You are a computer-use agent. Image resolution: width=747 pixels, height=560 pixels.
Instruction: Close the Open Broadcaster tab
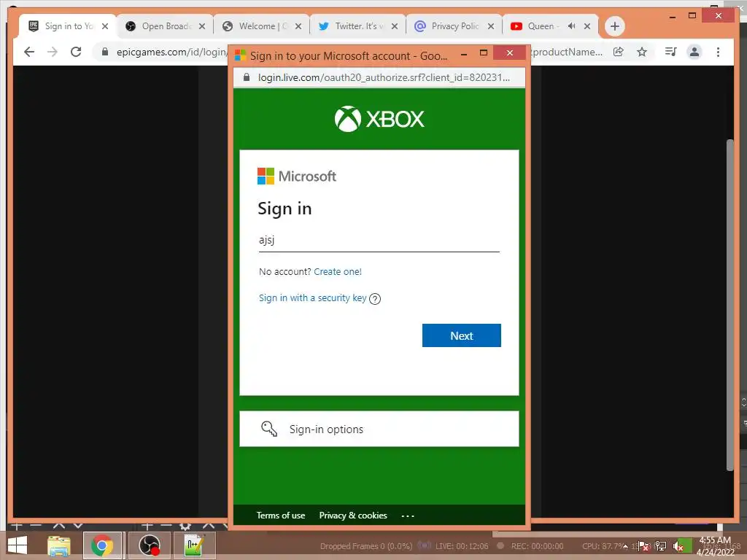point(202,26)
